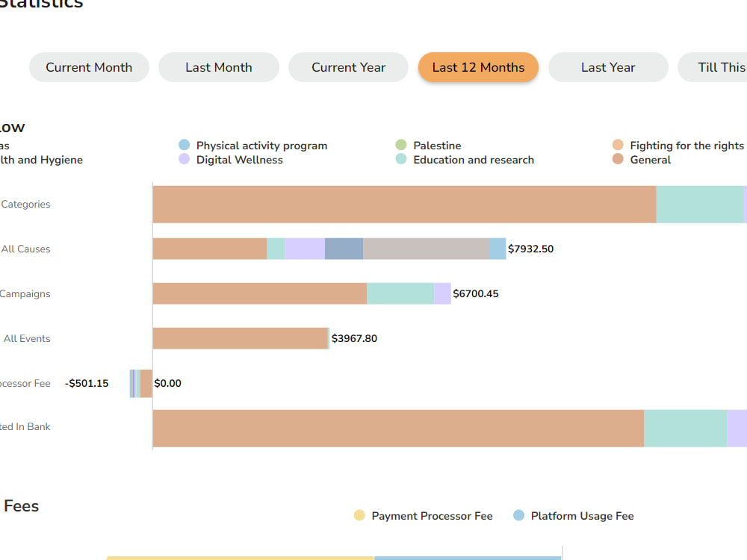Re-select the Last 12 Months filter

[478, 67]
